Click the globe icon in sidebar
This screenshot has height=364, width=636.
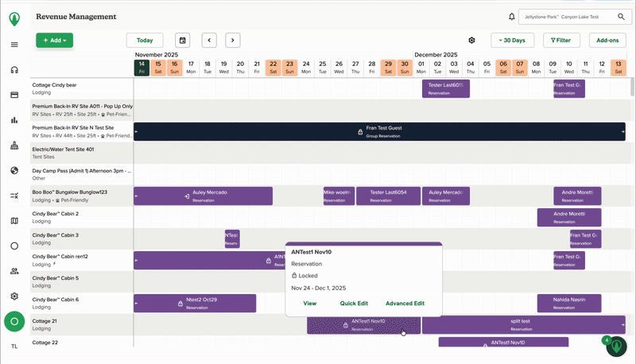click(14, 170)
